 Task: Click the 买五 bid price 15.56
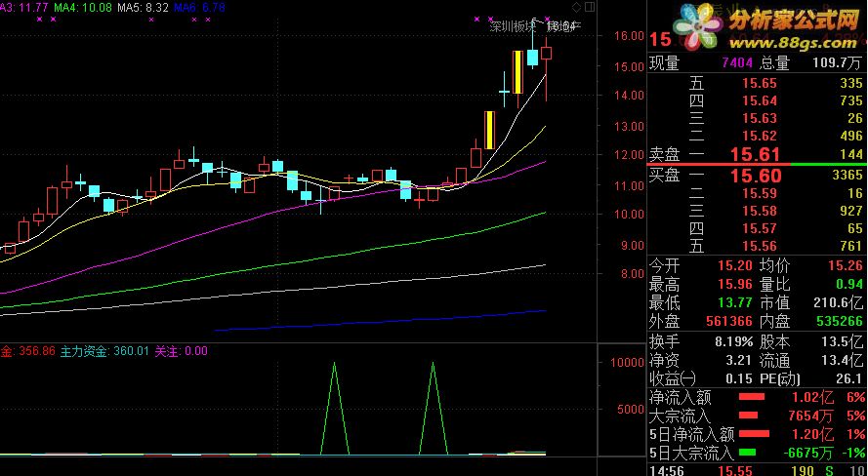coord(760,246)
